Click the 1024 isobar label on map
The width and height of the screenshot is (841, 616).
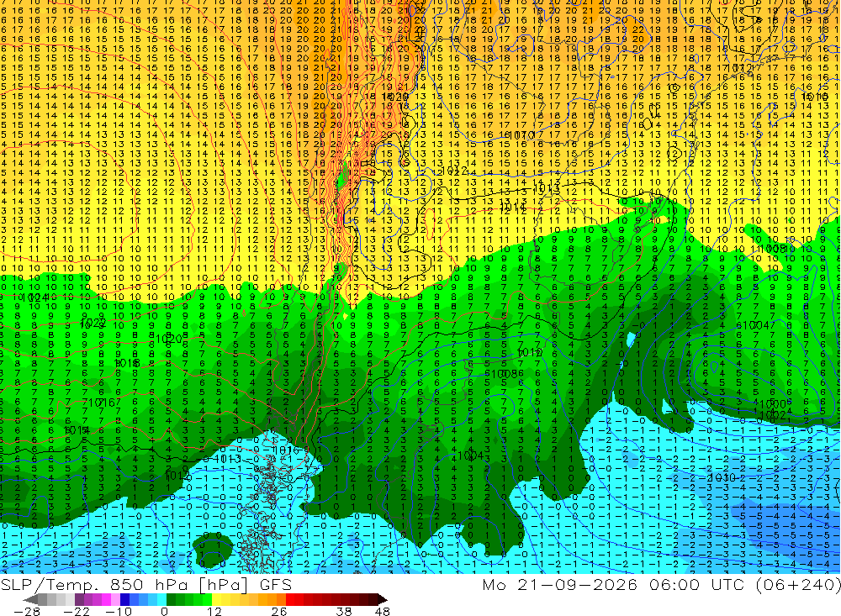coord(35,297)
